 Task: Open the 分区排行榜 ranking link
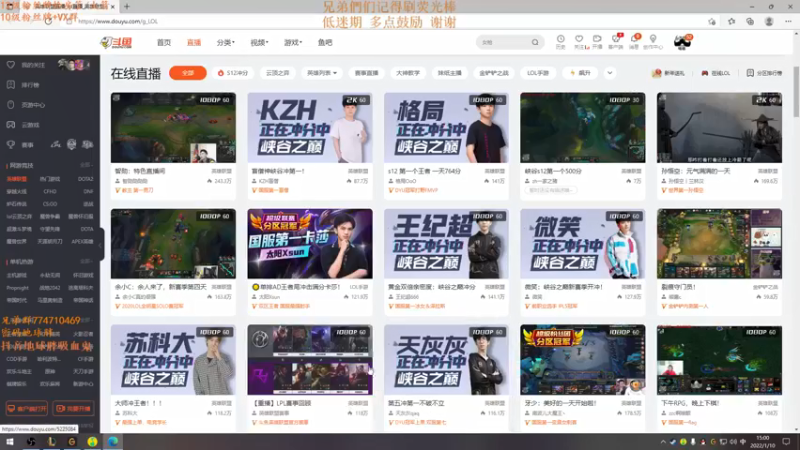pyautogui.click(x=764, y=73)
